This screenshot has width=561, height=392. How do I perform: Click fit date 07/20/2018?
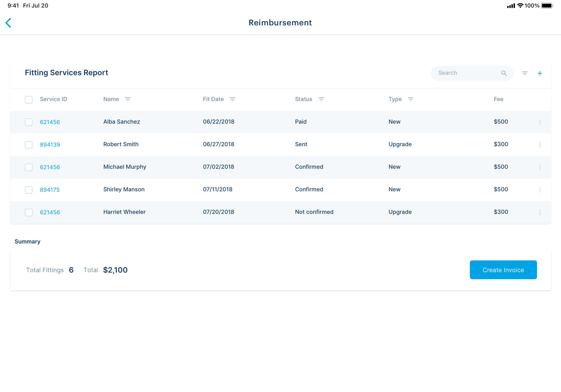pos(218,212)
